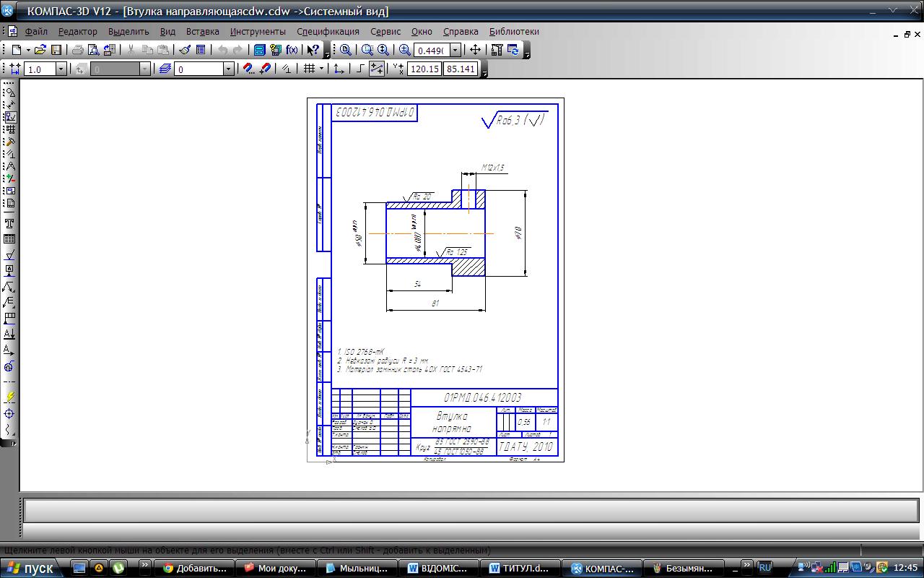
Task: Select the center mark crosshair tool
Action: (x=9, y=413)
